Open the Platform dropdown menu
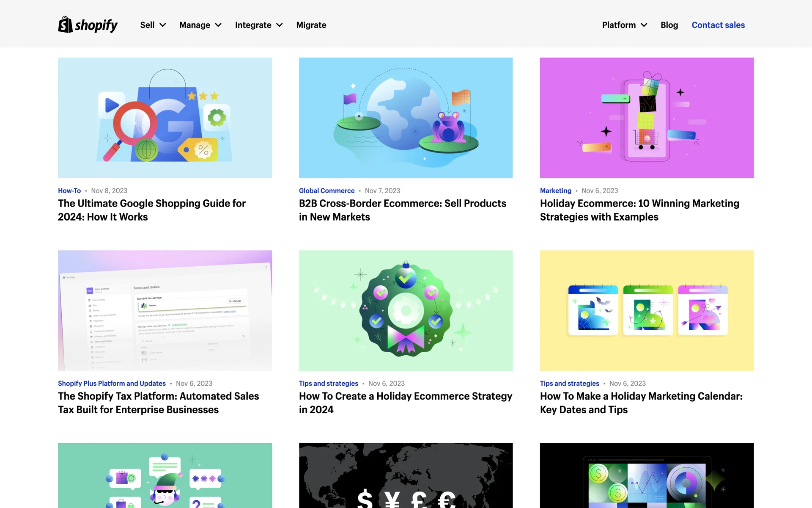The height and width of the screenshot is (508, 812). point(624,25)
